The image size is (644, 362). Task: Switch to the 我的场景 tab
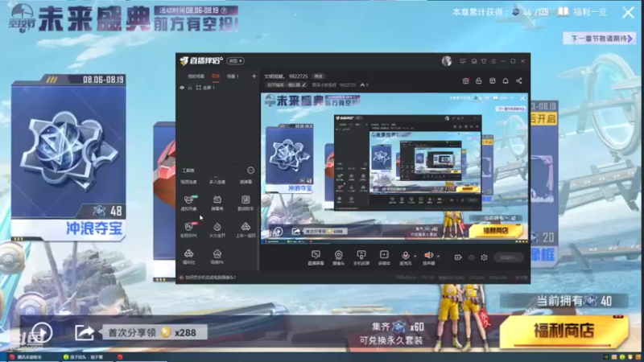pyautogui.click(x=196, y=76)
